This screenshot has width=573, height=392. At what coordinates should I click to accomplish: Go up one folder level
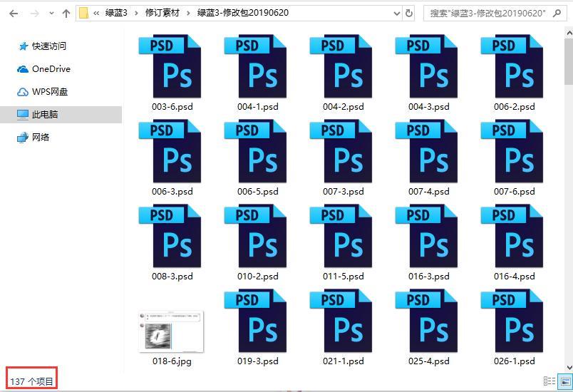click(x=66, y=14)
